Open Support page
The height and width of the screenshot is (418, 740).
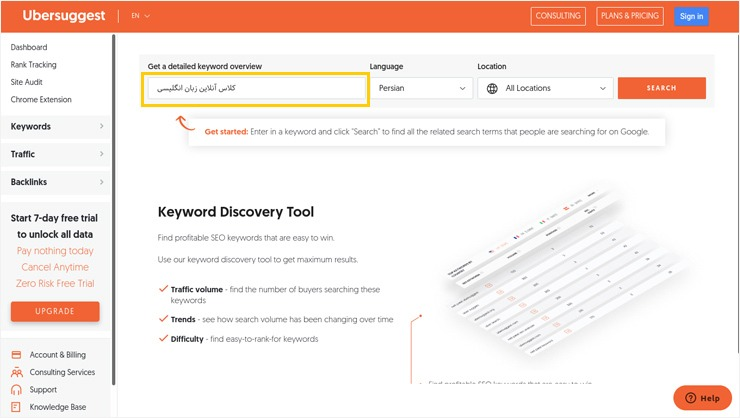tap(43, 390)
